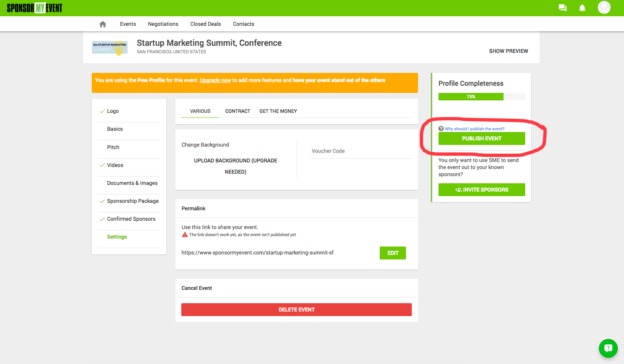Screen dimensions: 624x364
Task: Switch to the Get The Money tab
Action: coord(278,111)
